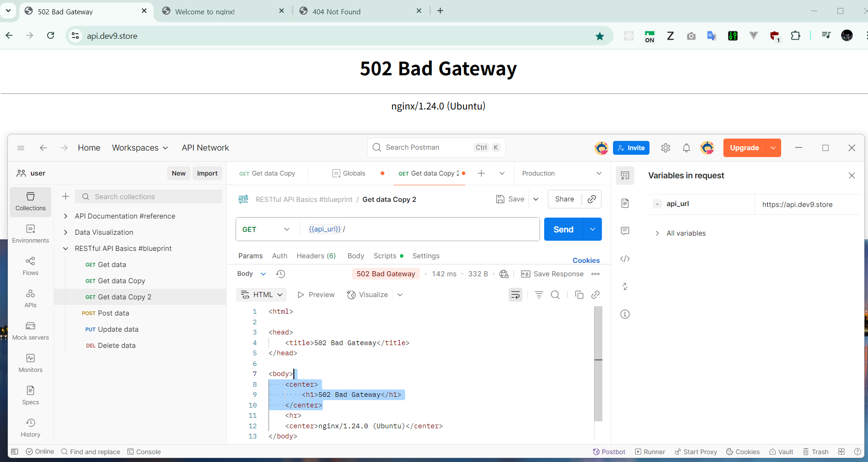Open the Collections sidebar section
The width and height of the screenshot is (868, 462).
point(30,202)
